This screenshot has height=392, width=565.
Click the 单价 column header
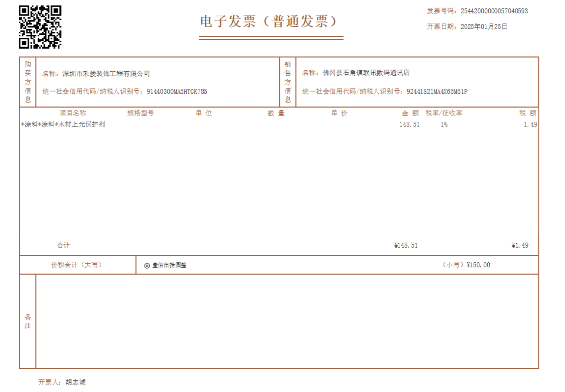click(339, 113)
